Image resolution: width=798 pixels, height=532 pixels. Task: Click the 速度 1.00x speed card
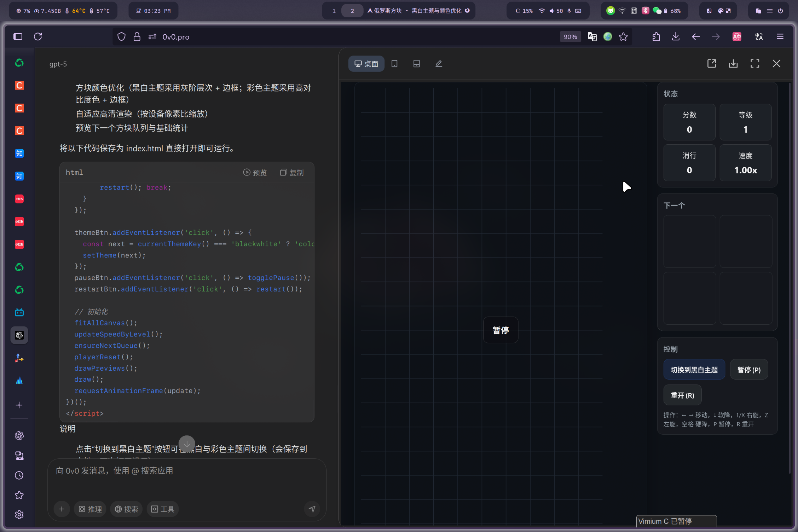pos(745,163)
